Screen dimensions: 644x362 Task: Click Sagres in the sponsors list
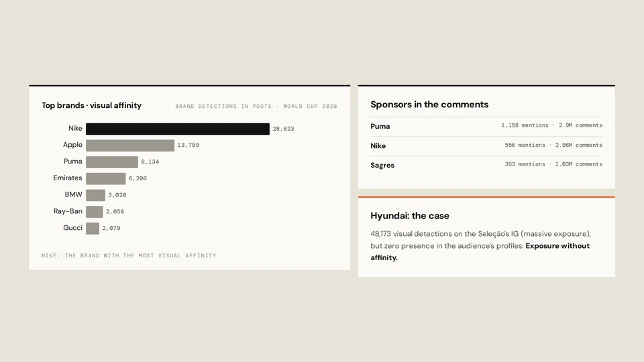382,166
